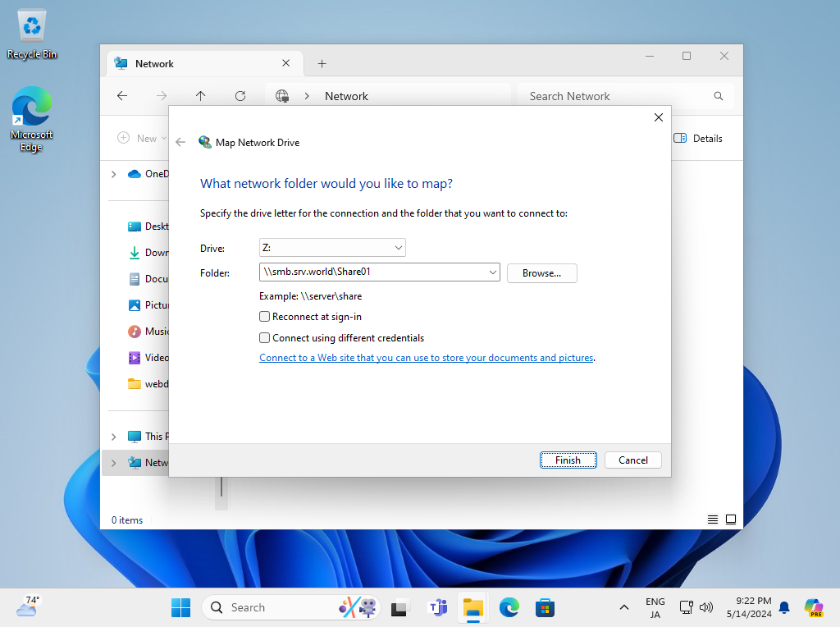Expand the OneDrive tree node chevron

click(x=114, y=174)
